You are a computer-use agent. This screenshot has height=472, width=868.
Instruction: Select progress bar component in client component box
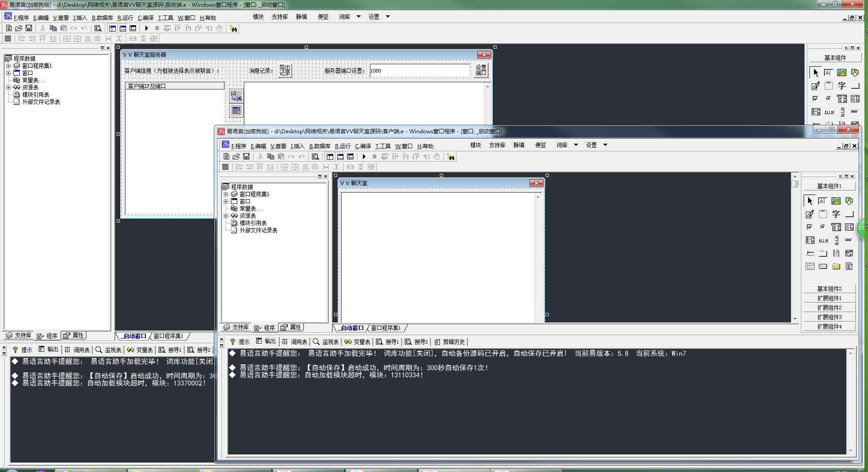849,240
